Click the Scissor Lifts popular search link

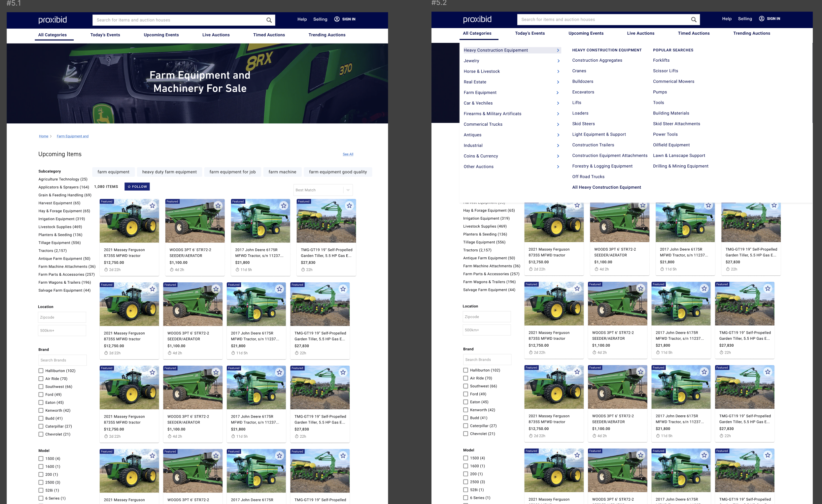click(666, 71)
